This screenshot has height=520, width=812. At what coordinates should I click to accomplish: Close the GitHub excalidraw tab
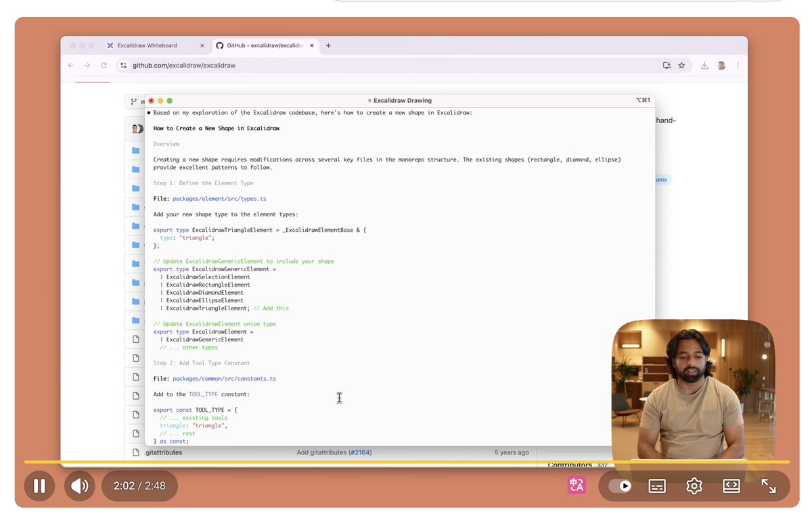(x=311, y=45)
